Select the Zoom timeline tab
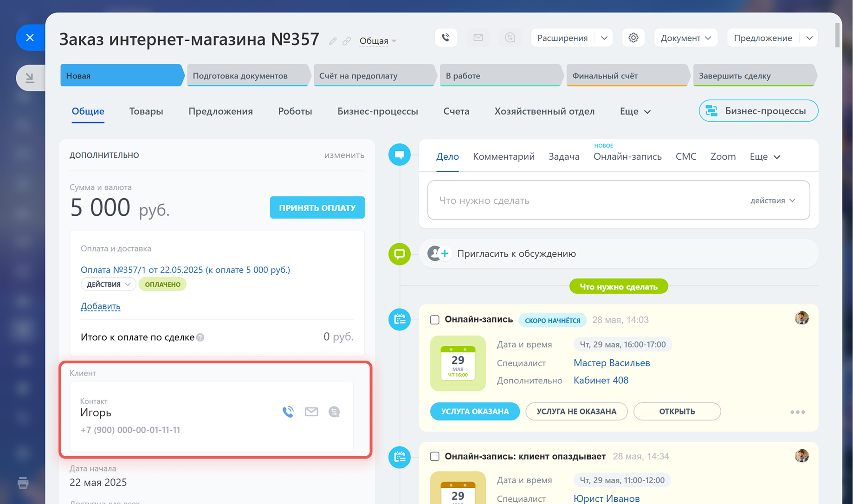This screenshot has height=504, width=853. [x=723, y=157]
